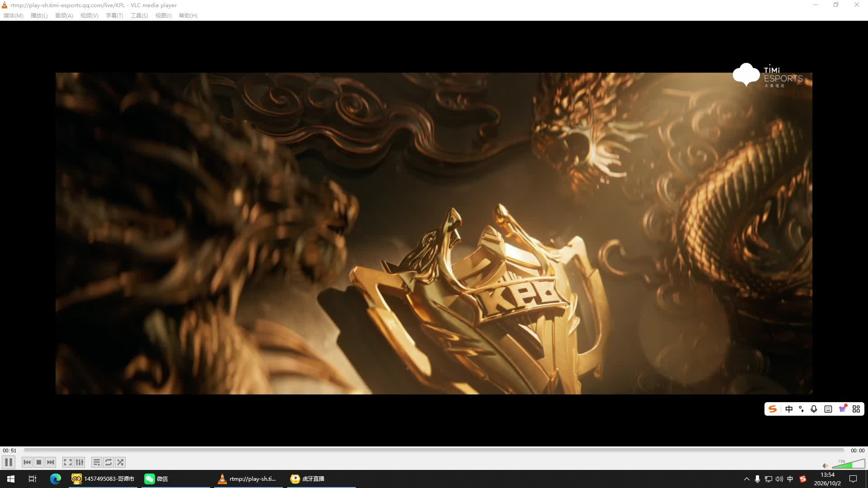Open the 字幕(T) menu

114,15
